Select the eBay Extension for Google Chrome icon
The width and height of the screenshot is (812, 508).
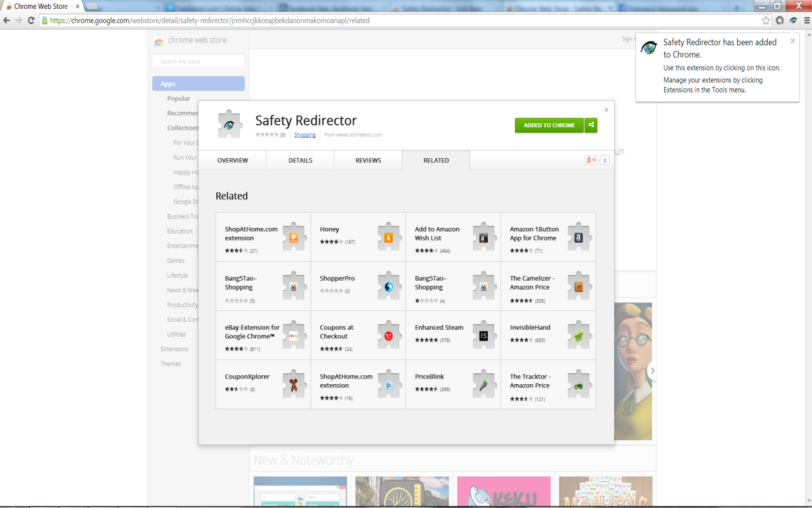pos(293,335)
